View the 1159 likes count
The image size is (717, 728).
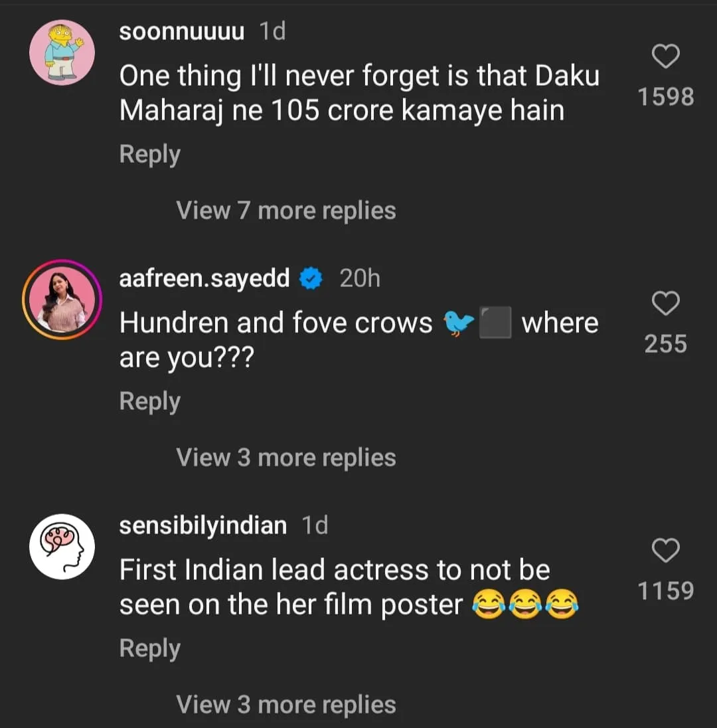(665, 591)
